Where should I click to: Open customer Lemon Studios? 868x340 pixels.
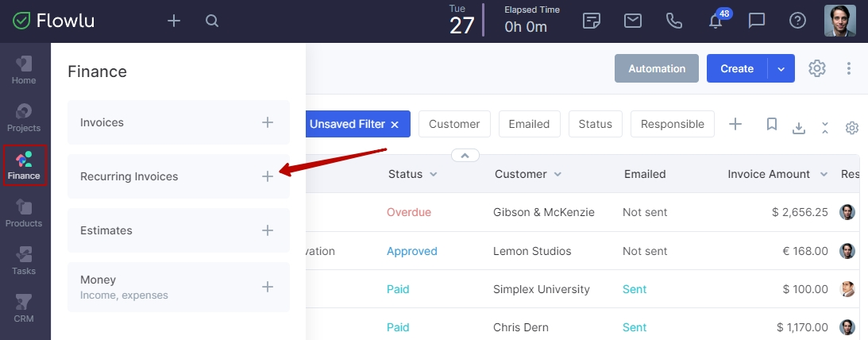[532, 251]
